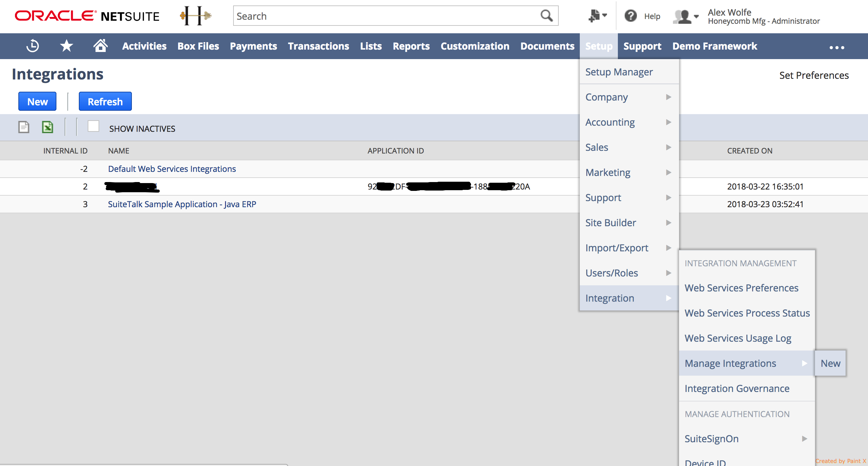This screenshot has width=868, height=466.
Task: Choose New under Manage Integrations
Action: [830, 363]
